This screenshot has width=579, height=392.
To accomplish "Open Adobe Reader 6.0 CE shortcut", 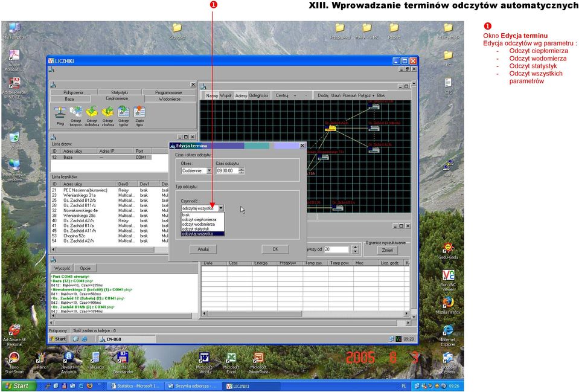I will tap(14, 88).
